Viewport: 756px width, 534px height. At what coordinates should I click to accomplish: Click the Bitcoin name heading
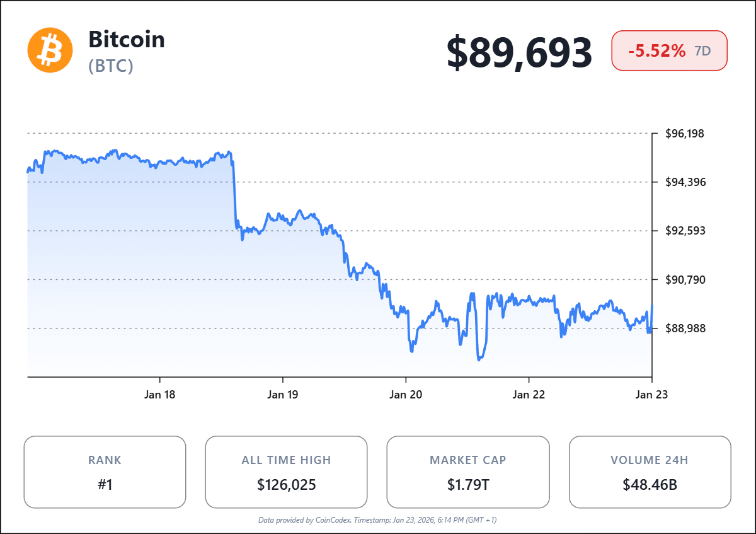[127, 40]
